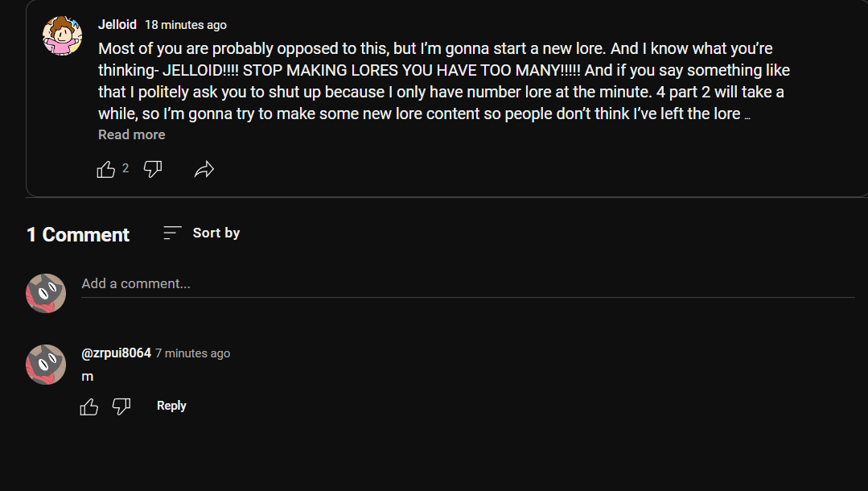Dislike the comment by @zrpui8064
This screenshot has height=491, width=868.
coord(121,406)
